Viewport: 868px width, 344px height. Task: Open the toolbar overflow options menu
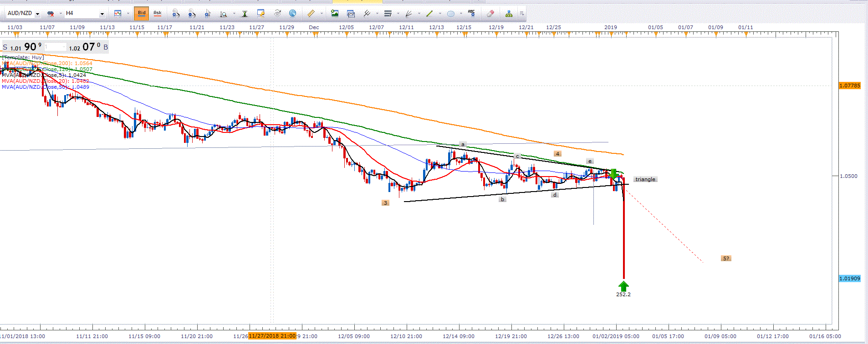(x=522, y=14)
